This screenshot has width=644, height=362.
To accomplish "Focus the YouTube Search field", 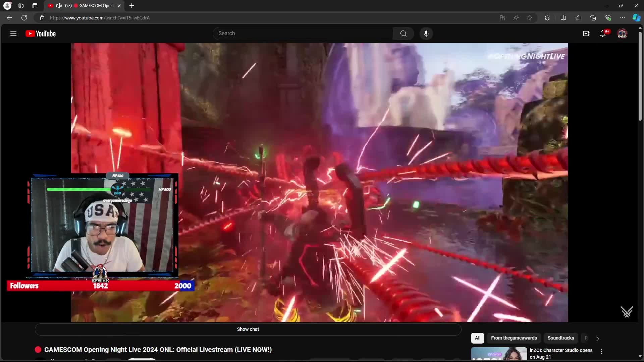I will click(303, 34).
